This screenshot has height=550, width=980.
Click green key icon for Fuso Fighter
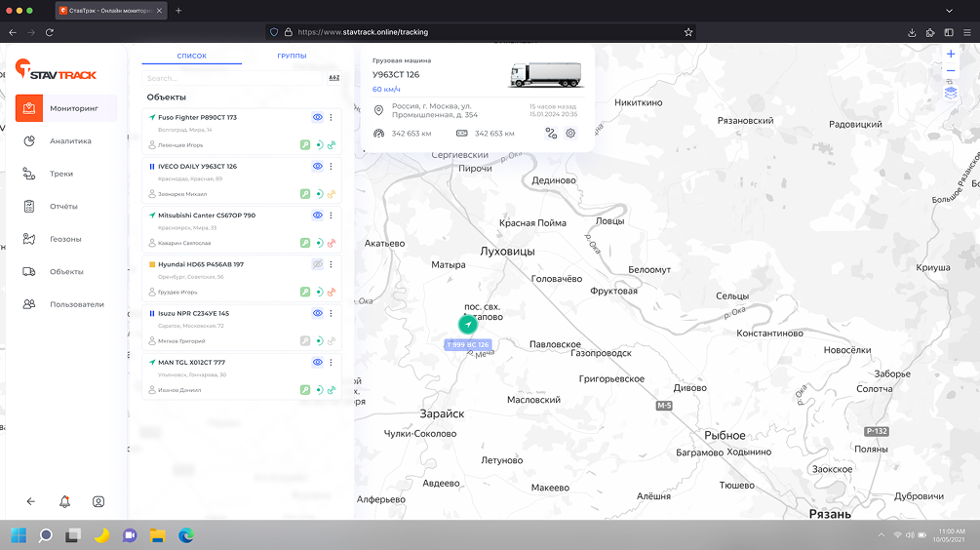pos(305,144)
